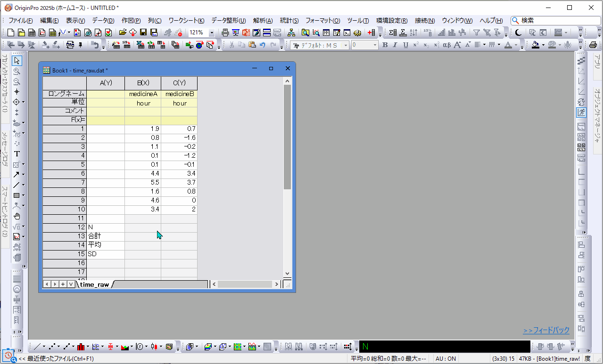Pick the fill color bucket swatch
Image resolution: width=603 pixels, height=364 pixels.
click(536, 45)
